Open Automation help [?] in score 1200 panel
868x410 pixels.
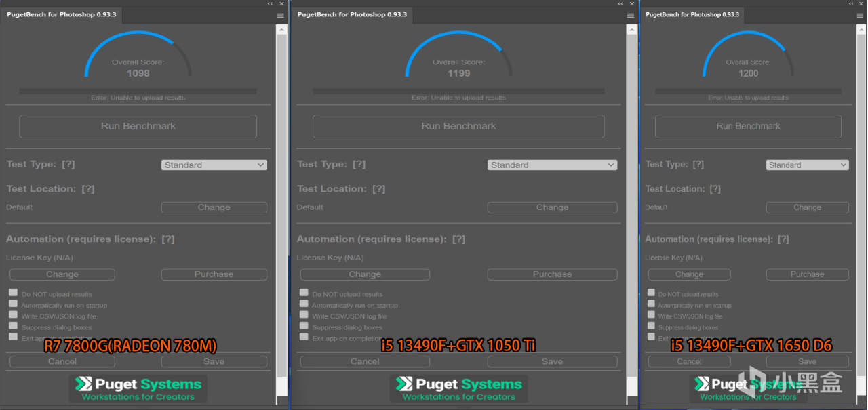[783, 239]
